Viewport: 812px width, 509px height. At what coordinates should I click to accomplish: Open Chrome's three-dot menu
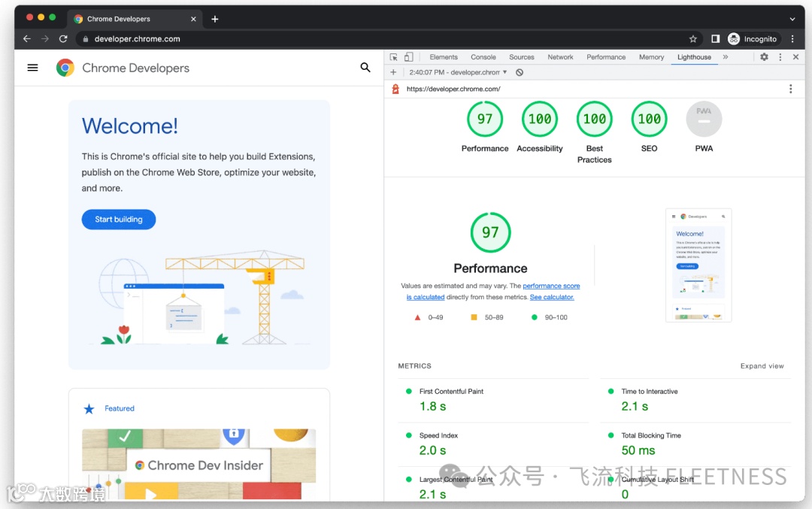(792, 39)
